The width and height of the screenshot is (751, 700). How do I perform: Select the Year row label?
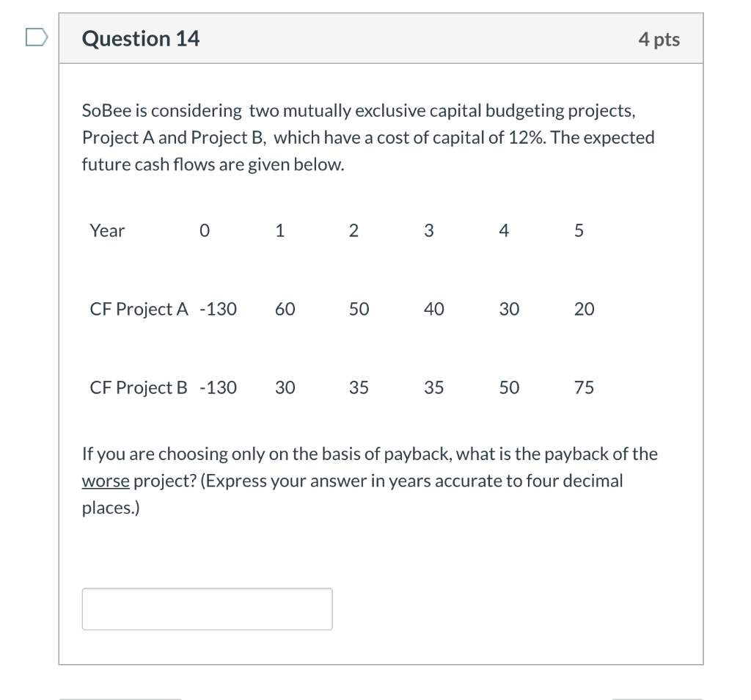click(106, 230)
